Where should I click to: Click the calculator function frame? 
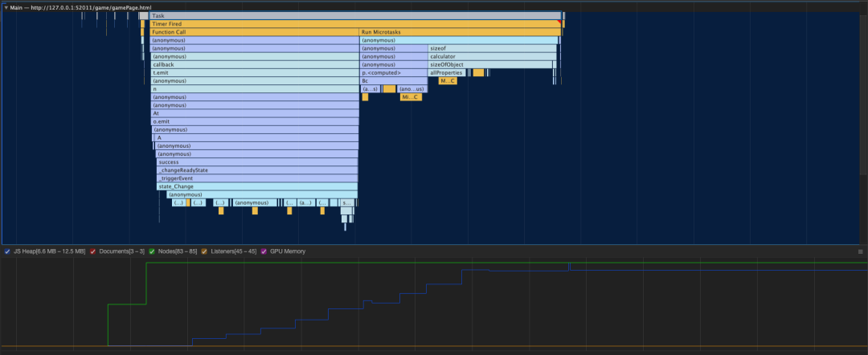[492, 57]
